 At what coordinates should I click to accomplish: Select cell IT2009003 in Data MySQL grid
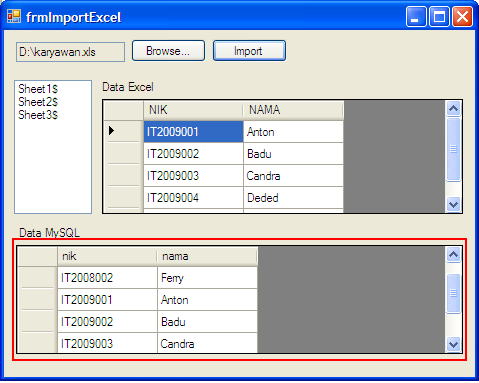(107, 343)
